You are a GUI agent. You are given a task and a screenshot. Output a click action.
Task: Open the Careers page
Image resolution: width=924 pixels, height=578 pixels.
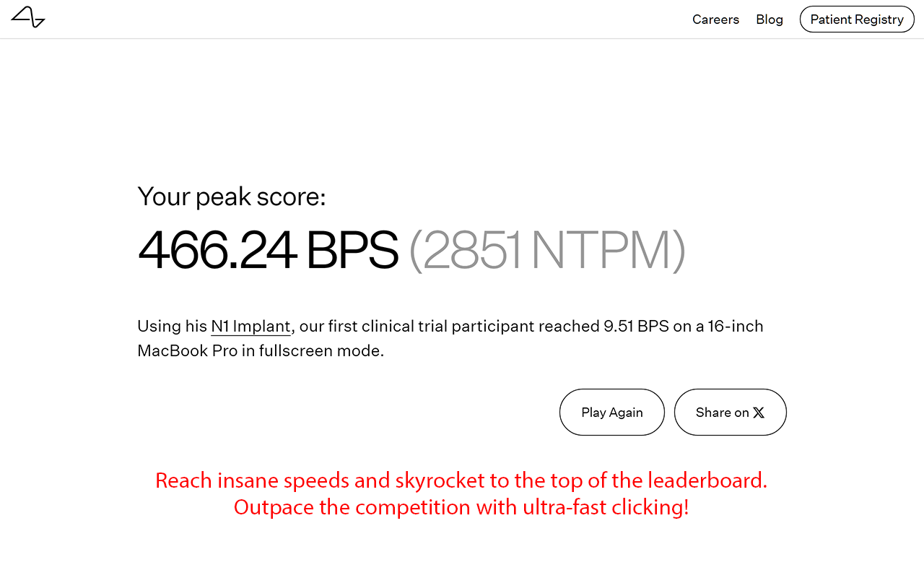[715, 20]
